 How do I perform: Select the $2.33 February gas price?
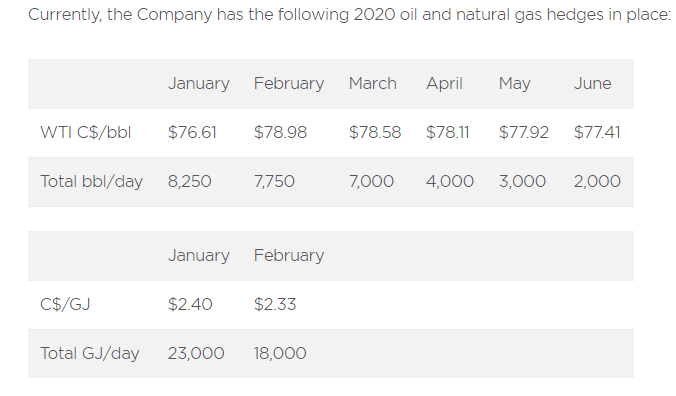pyautogui.click(x=275, y=305)
